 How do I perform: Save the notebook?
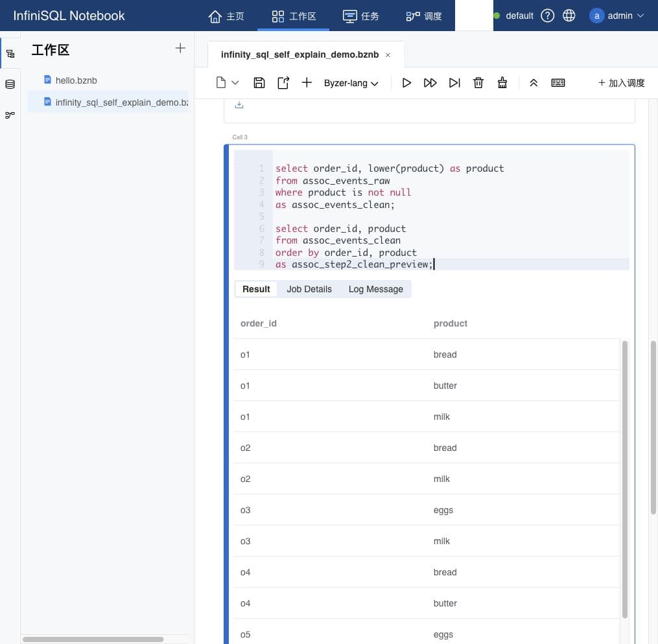point(259,82)
